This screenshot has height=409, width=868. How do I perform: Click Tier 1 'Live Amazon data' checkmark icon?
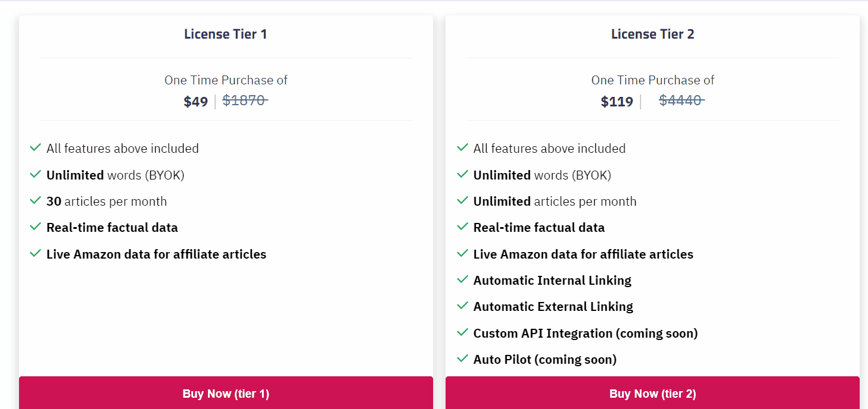[35, 253]
